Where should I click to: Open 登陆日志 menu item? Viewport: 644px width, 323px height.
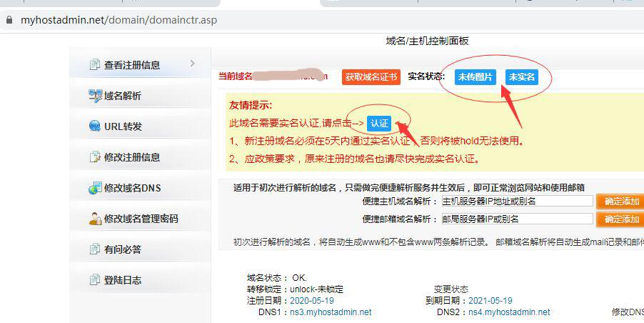click(x=140, y=278)
